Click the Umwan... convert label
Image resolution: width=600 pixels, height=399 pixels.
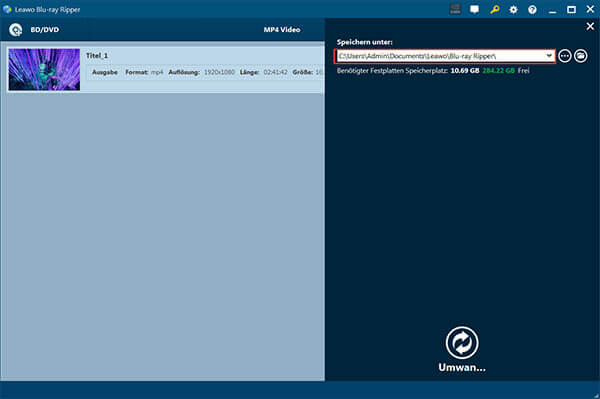462,368
